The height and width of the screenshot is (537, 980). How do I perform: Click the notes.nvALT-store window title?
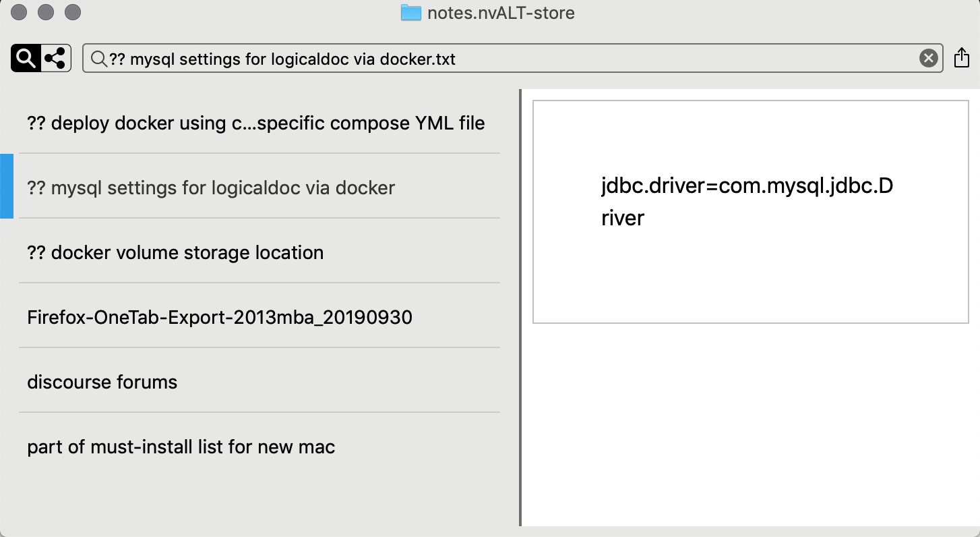click(x=501, y=13)
